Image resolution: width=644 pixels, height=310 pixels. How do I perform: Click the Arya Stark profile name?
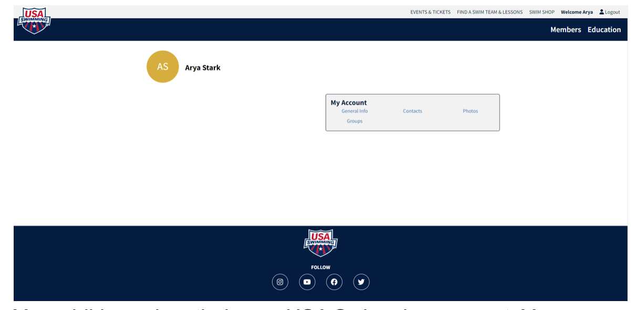203,68
